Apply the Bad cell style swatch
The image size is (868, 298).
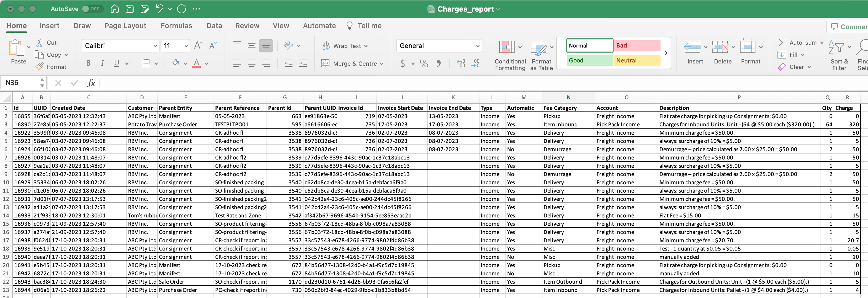pyautogui.click(x=637, y=46)
